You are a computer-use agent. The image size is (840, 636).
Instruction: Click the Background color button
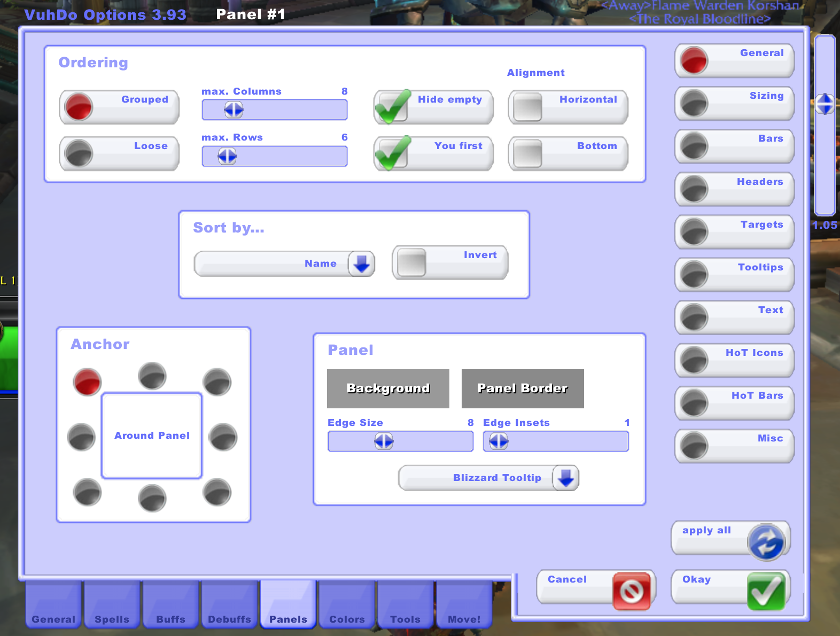[388, 389]
